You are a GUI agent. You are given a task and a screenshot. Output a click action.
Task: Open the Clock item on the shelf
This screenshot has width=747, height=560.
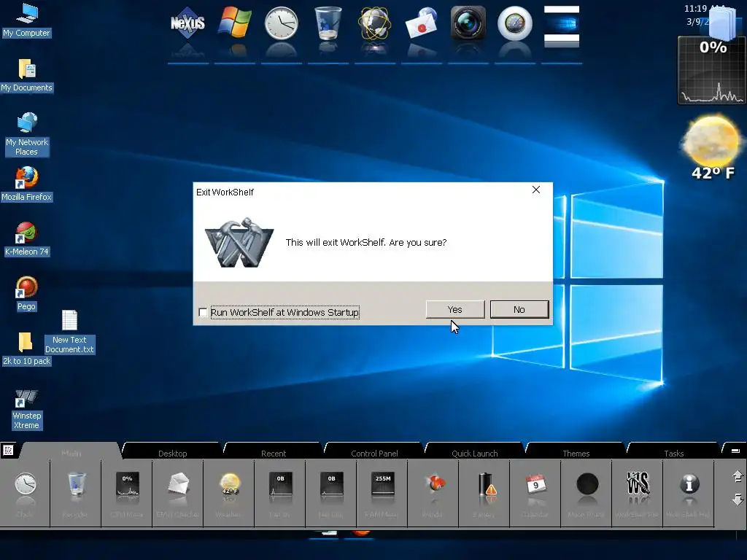coord(25,493)
